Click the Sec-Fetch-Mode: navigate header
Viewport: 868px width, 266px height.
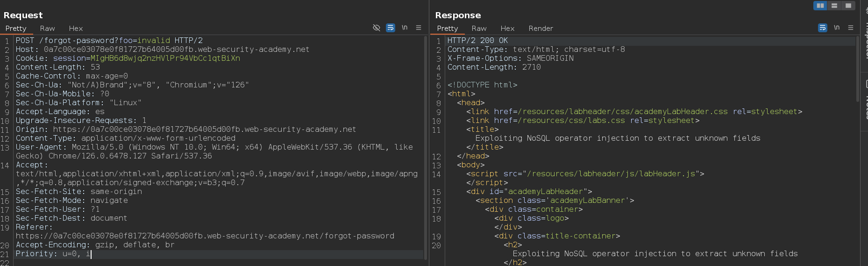72,201
